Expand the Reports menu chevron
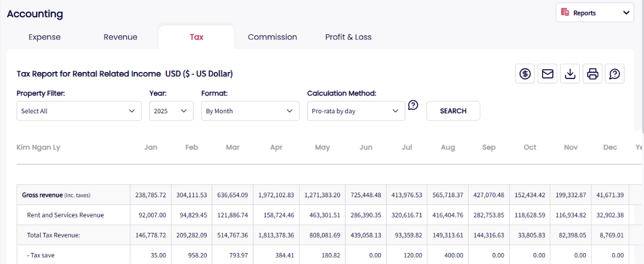Screen dimensions: 644x264 [x=626, y=12]
